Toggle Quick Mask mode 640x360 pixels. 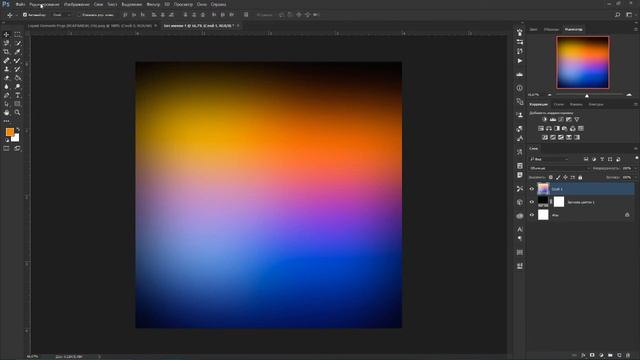coord(6,149)
